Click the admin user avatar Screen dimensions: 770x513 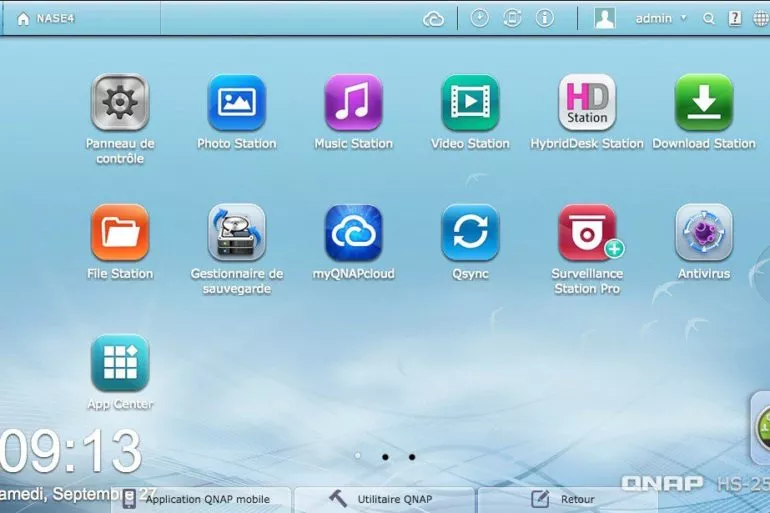605,18
